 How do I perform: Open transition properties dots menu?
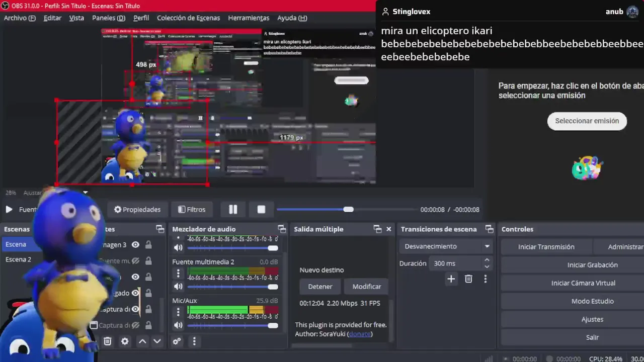485,279
